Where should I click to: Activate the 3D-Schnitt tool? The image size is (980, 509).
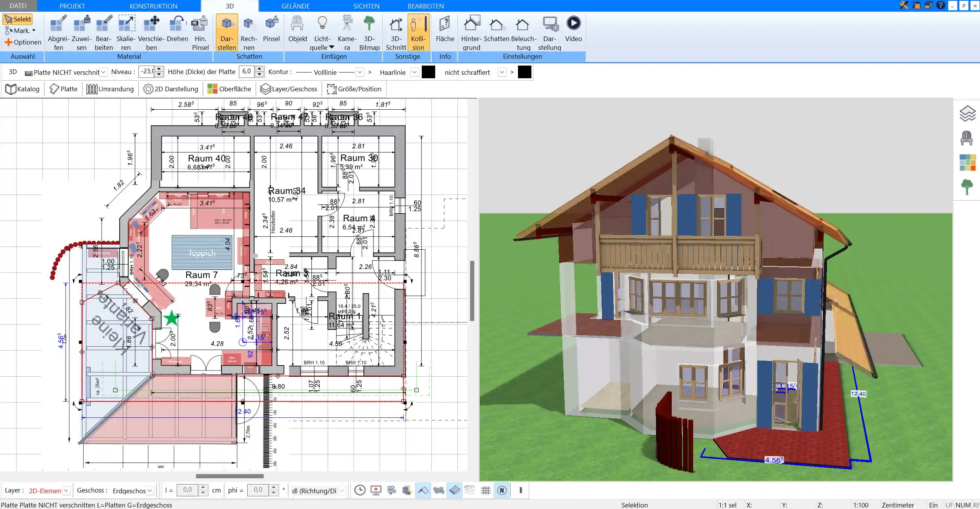pos(396,33)
